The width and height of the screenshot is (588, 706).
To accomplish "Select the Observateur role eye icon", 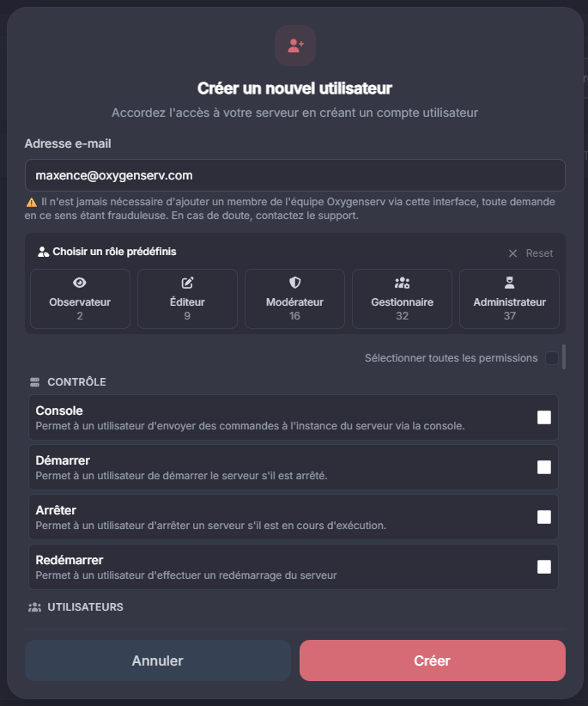I will click(80, 283).
